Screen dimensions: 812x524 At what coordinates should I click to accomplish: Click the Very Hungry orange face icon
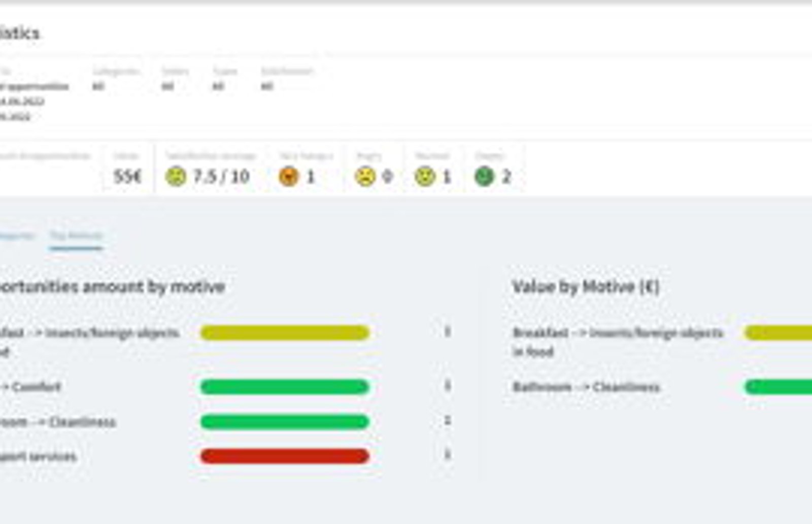(289, 177)
